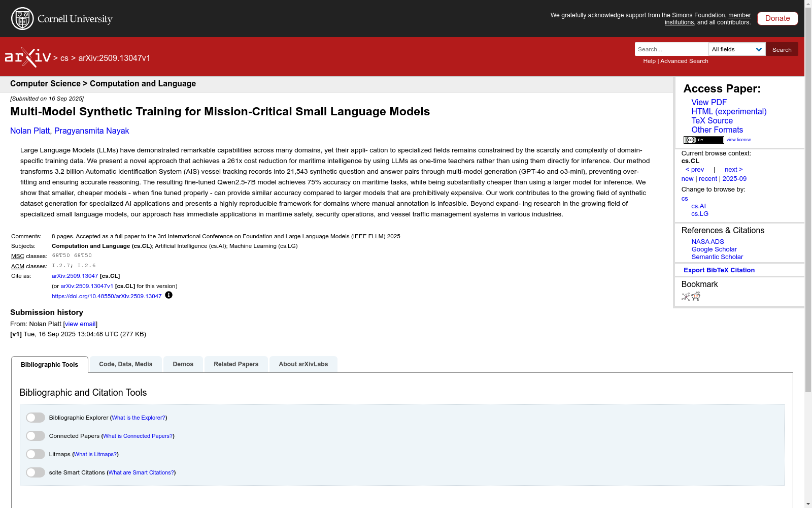
Task: Click What is Litmaps? link
Action: pos(95,454)
